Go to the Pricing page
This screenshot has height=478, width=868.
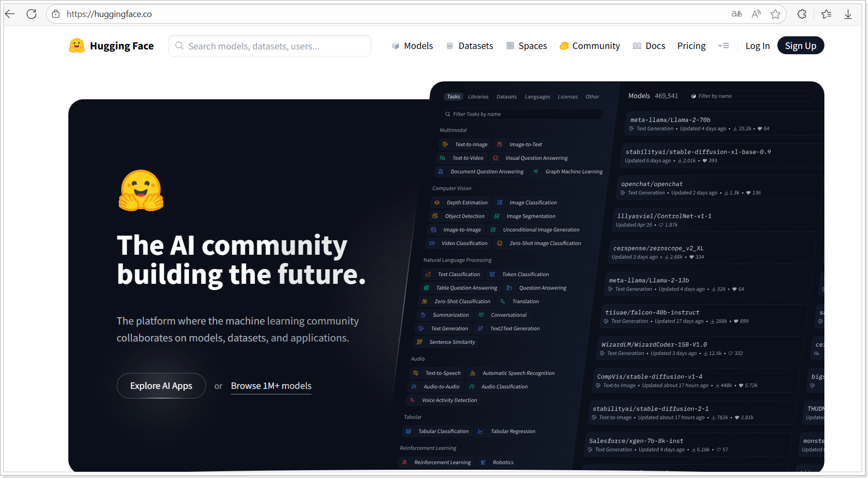pyautogui.click(x=691, y=46)
